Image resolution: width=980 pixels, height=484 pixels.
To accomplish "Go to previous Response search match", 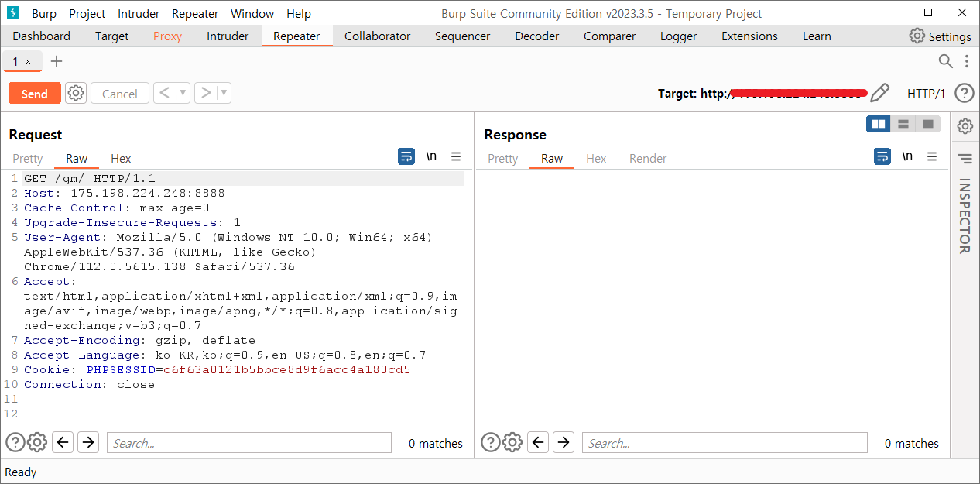I will point(539,442).
